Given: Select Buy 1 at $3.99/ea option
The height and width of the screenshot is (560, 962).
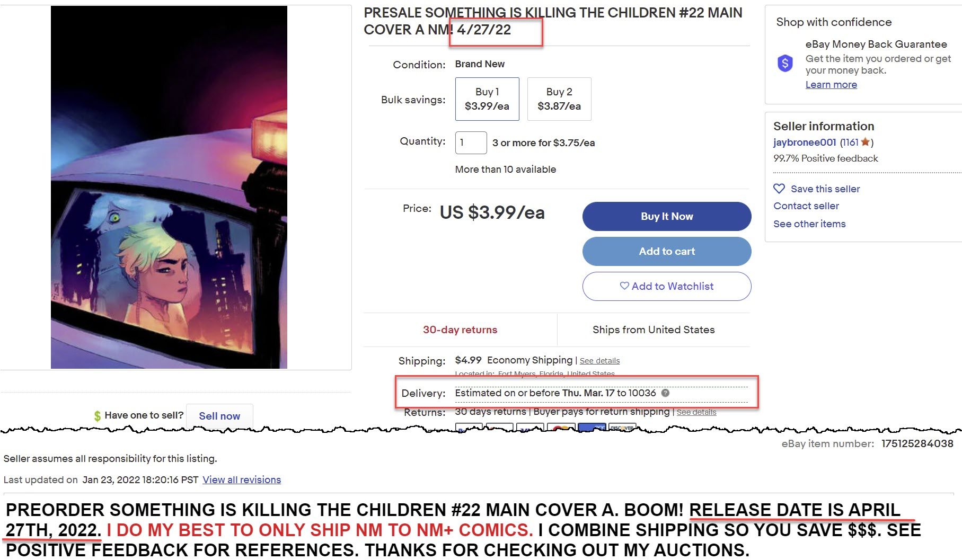Looking at the screenshot, I should tap(487, 99).
